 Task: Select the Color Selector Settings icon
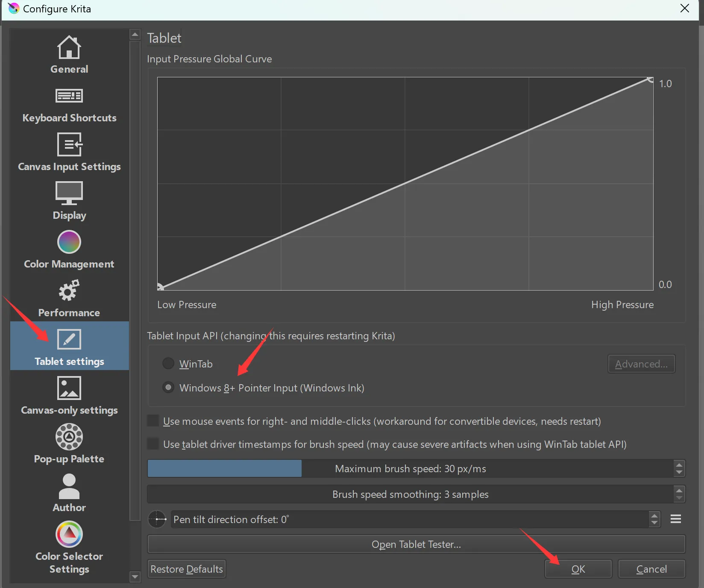click(69, 534)
